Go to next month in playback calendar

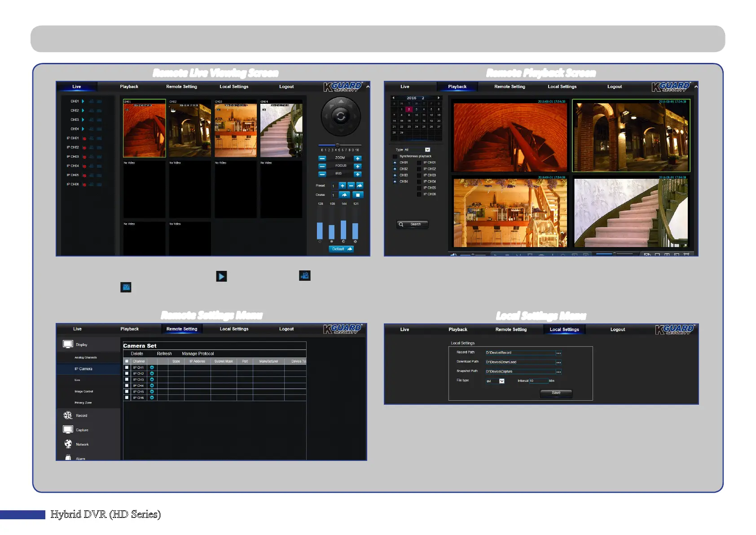[x=439, y=97]
